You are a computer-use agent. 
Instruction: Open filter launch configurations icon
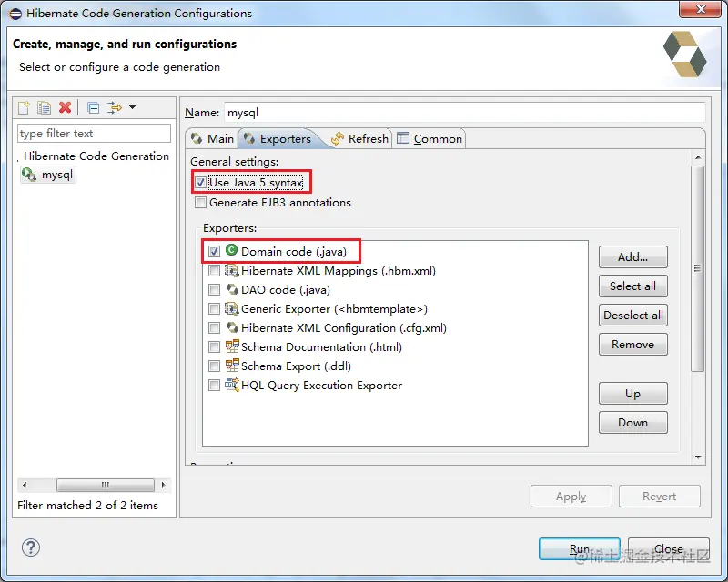(x=114, y=107)
